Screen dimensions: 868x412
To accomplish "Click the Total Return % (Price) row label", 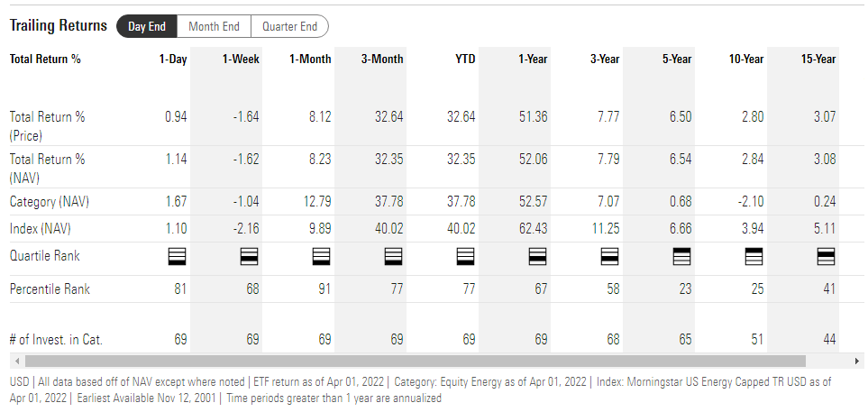I will click(47, 125).
